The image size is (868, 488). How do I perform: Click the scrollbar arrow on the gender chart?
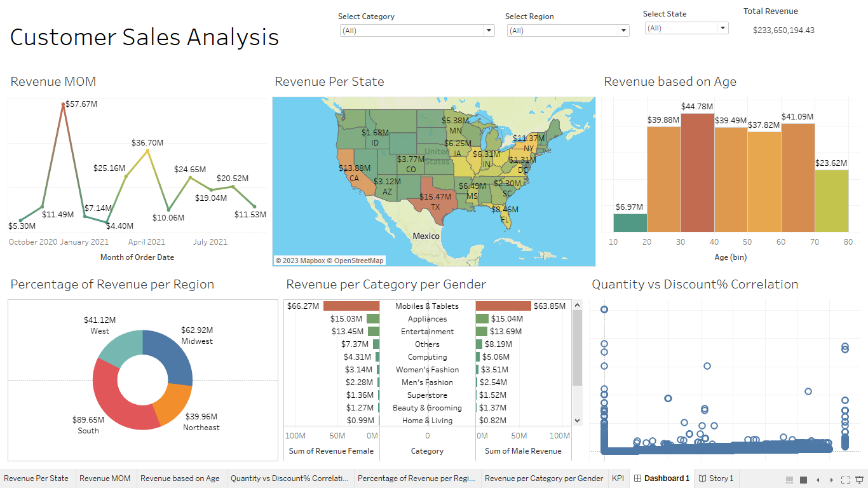pos(577,305)
